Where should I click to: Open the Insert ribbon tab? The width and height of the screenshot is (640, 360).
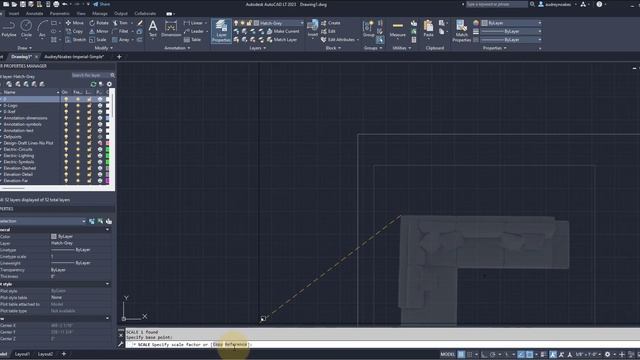tap(14, 13)
